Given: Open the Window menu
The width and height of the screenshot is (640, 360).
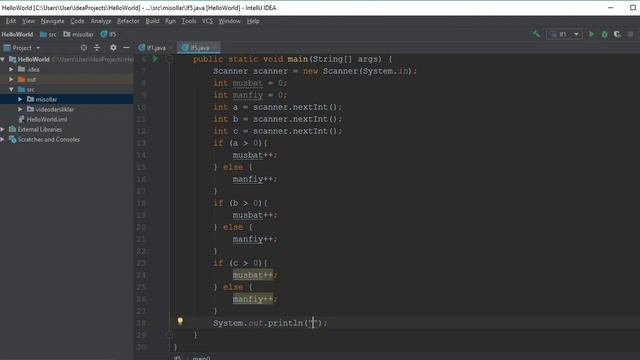Looking at the screenshot, I should [x=229, y=21].
